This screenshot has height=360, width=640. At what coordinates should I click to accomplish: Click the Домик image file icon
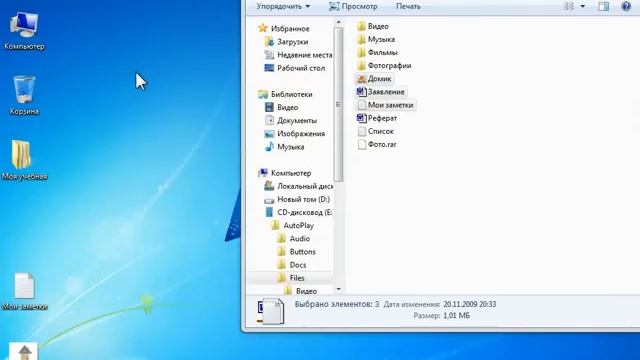coord(361,78)
